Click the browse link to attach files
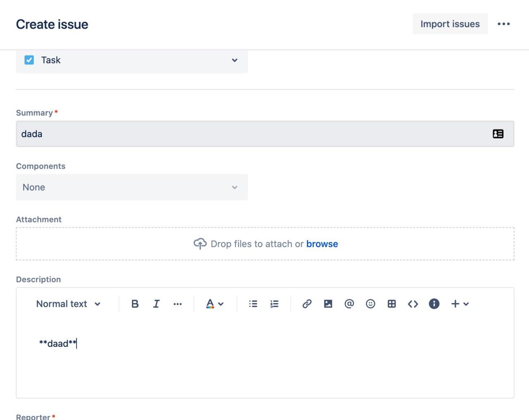The width and height of the screenshot is (529, 420). 322,244
